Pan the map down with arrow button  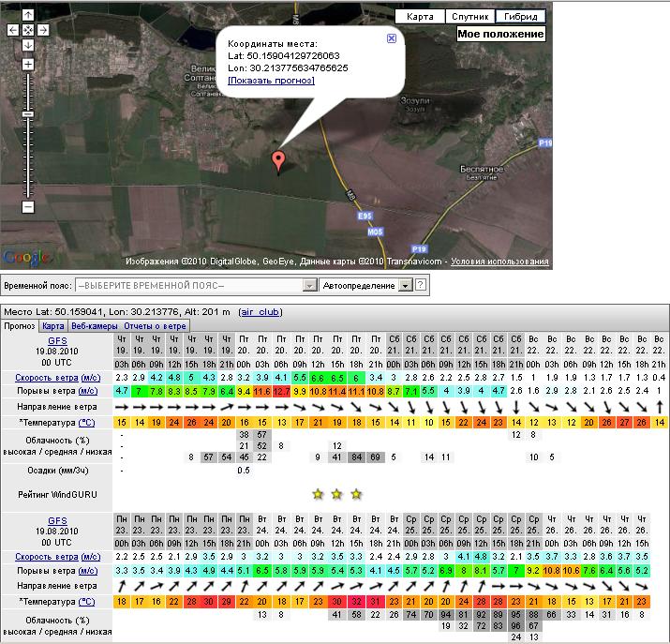[x=28, y=44]
